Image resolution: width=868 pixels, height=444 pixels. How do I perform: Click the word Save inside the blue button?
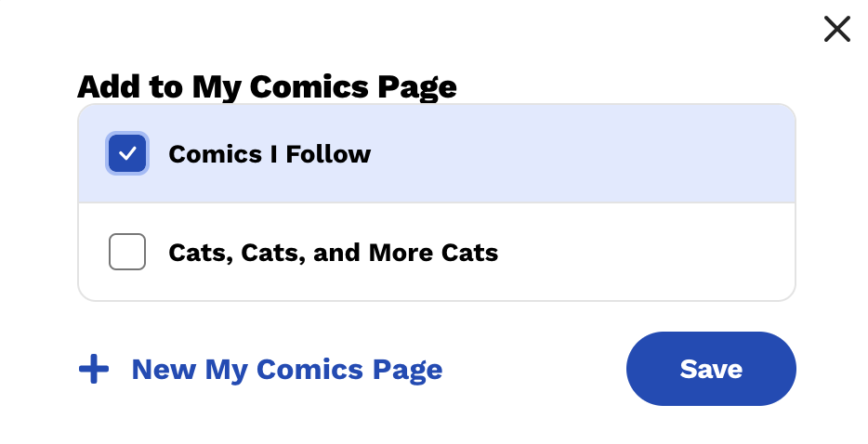point(711,369)
